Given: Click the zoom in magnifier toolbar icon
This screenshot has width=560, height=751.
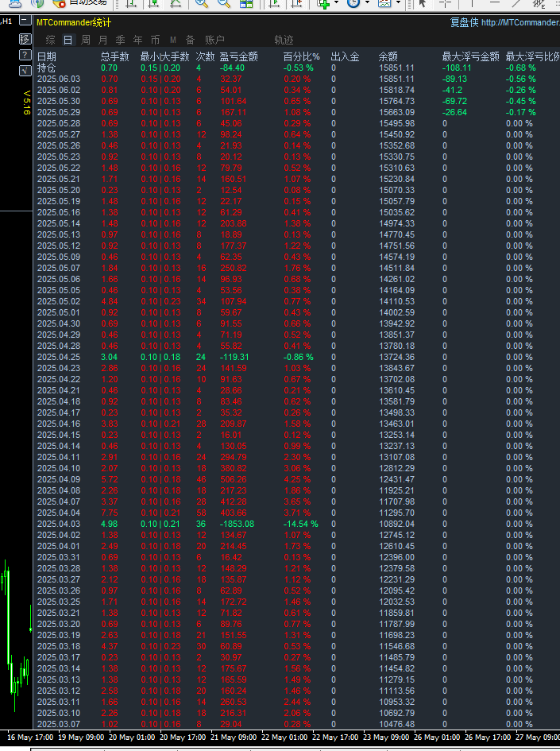Looking at the screenshot, I should pos(202,3).
